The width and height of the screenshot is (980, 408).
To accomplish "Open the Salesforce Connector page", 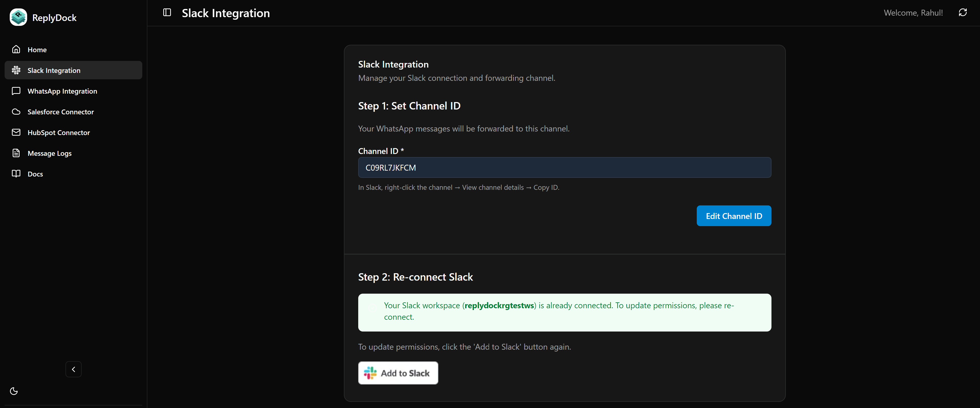I will [x=60, y=112].
